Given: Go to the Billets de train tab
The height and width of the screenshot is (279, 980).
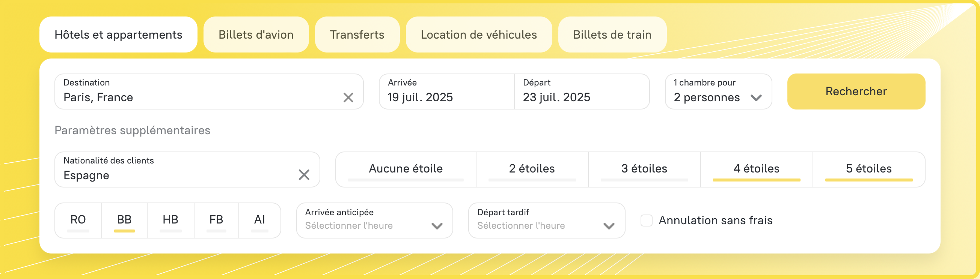Looking at the screenshot, I should 612,34.
